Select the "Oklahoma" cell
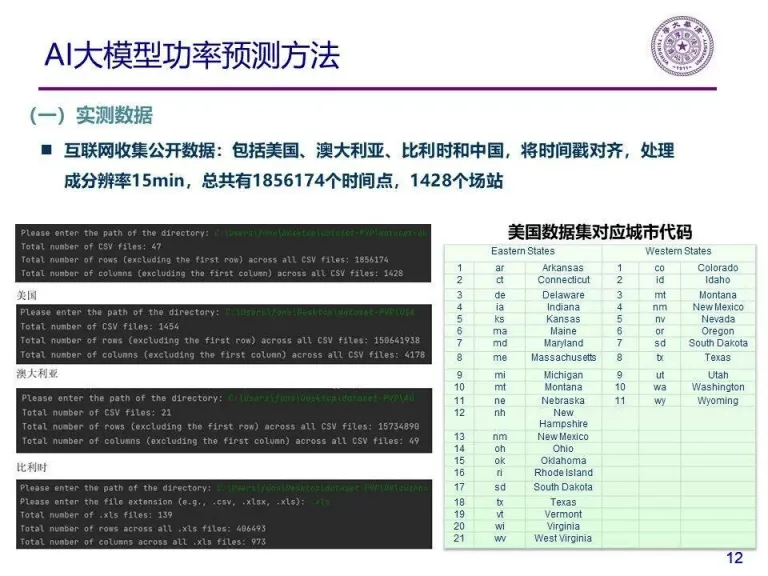This screenshot has width=768, height=576. [563, 460]
